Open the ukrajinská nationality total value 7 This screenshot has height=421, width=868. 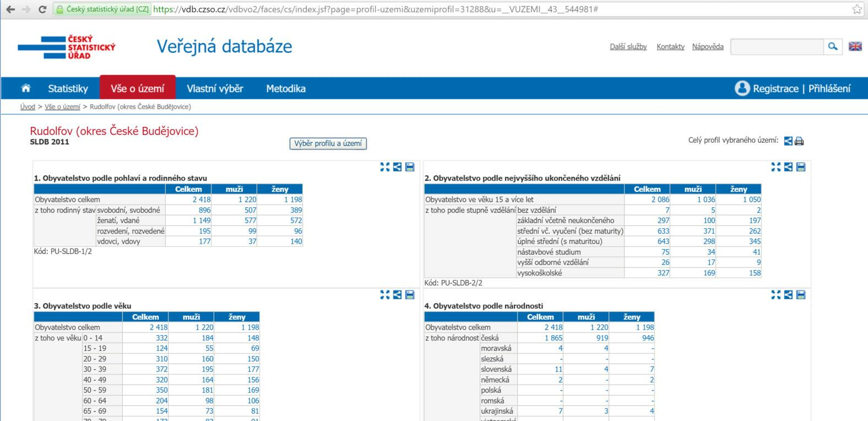[x=561, y=411]
